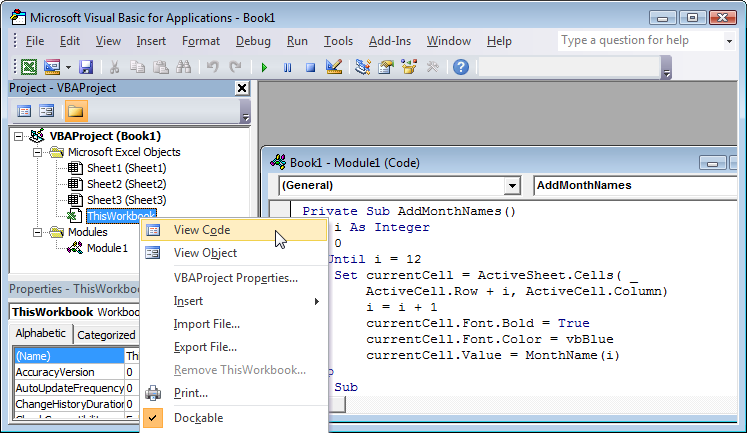The width and height of the screenshot is (747, 433).
Task: Save the workbook with the floppy icon
Action: (86, 67)
